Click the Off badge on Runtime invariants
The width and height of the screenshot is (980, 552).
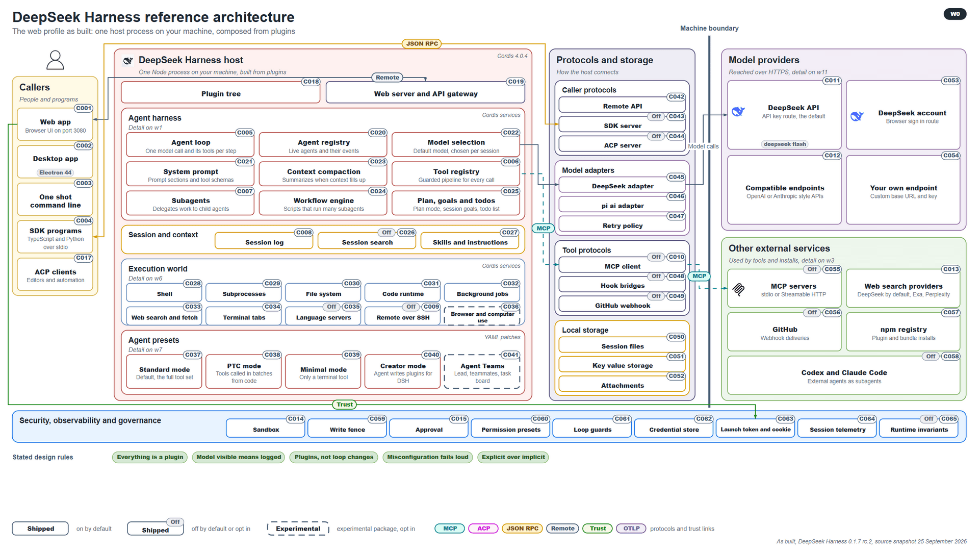pos(929,419)
